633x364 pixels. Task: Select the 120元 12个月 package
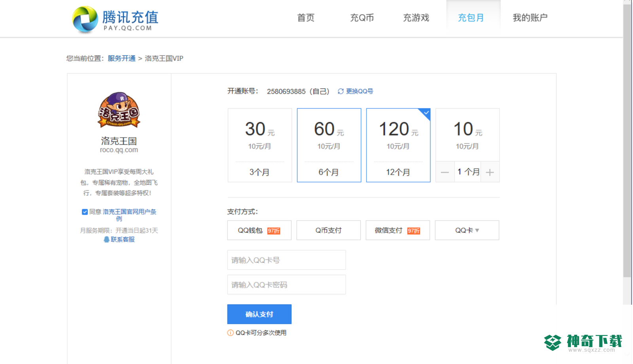[x=398, y=145]
